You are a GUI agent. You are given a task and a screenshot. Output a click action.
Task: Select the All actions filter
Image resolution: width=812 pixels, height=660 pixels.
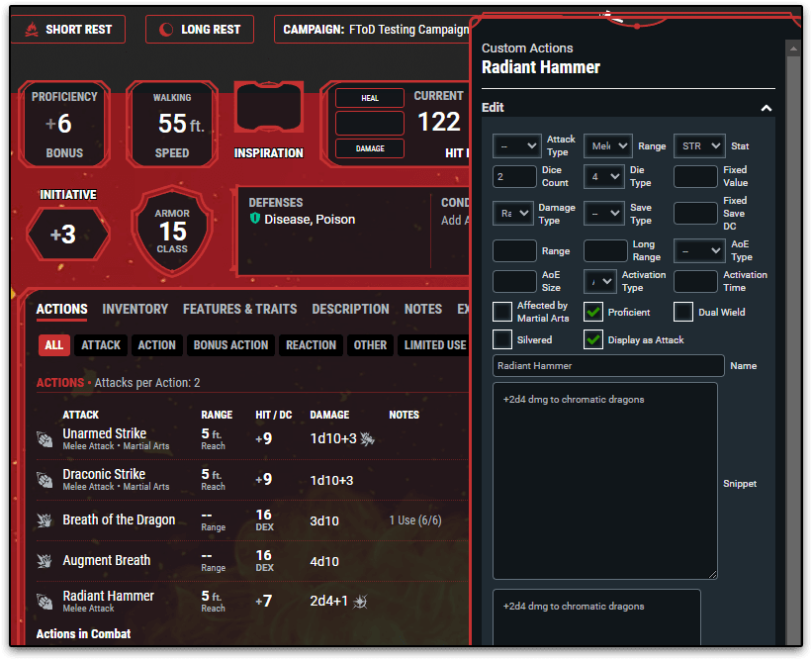tap(53, 345)
